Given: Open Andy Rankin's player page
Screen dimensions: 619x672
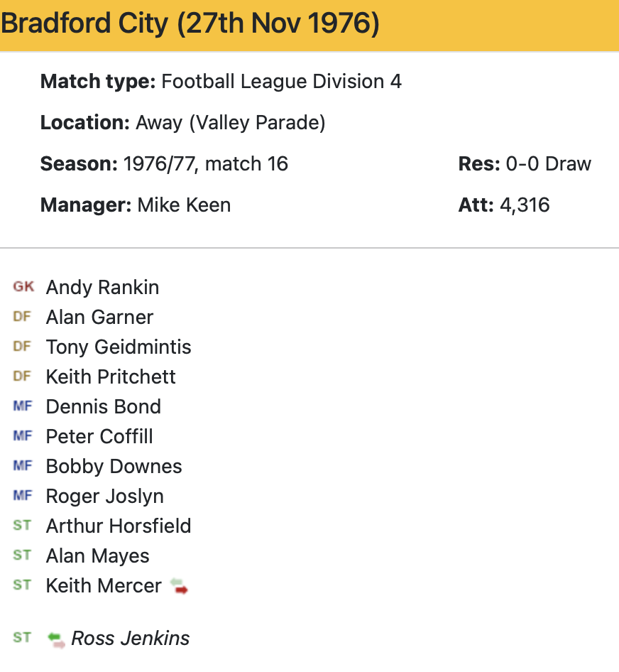Looking at the screenshot, I should point(102,288).
